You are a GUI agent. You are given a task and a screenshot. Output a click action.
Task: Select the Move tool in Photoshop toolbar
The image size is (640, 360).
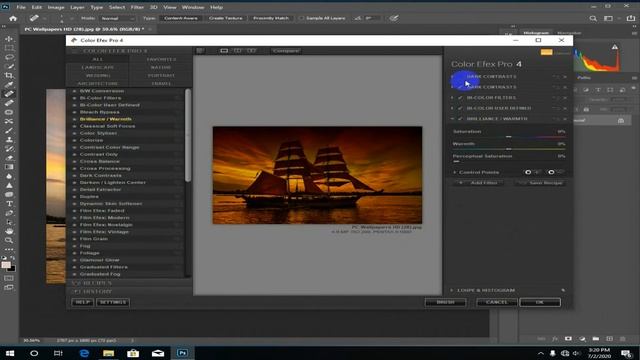[x=9, y=39]
